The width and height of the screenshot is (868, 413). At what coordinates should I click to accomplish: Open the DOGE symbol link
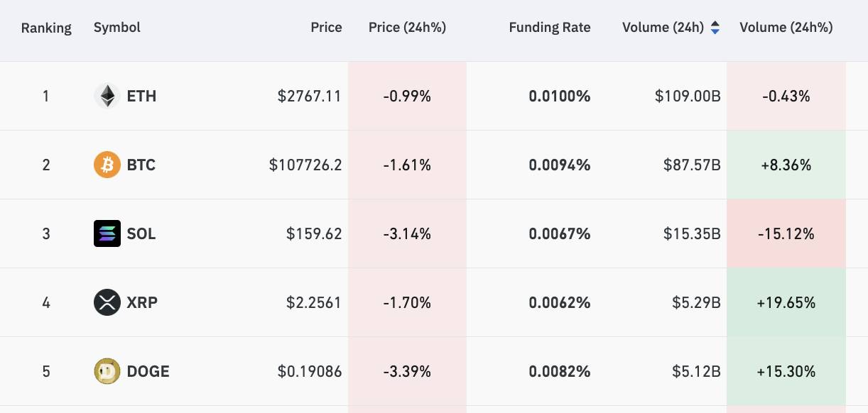point(148,371)
